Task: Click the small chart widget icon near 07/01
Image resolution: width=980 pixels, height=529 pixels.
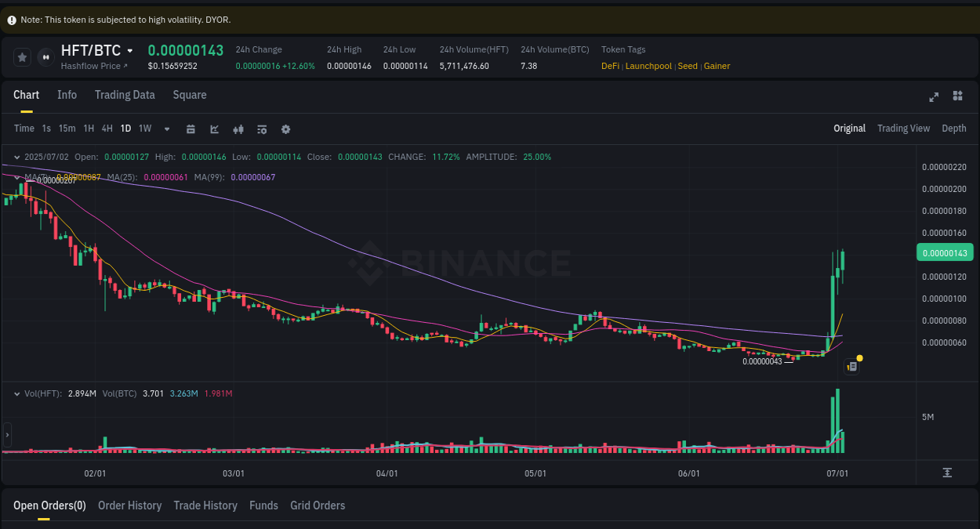Action: coord(851,366)
